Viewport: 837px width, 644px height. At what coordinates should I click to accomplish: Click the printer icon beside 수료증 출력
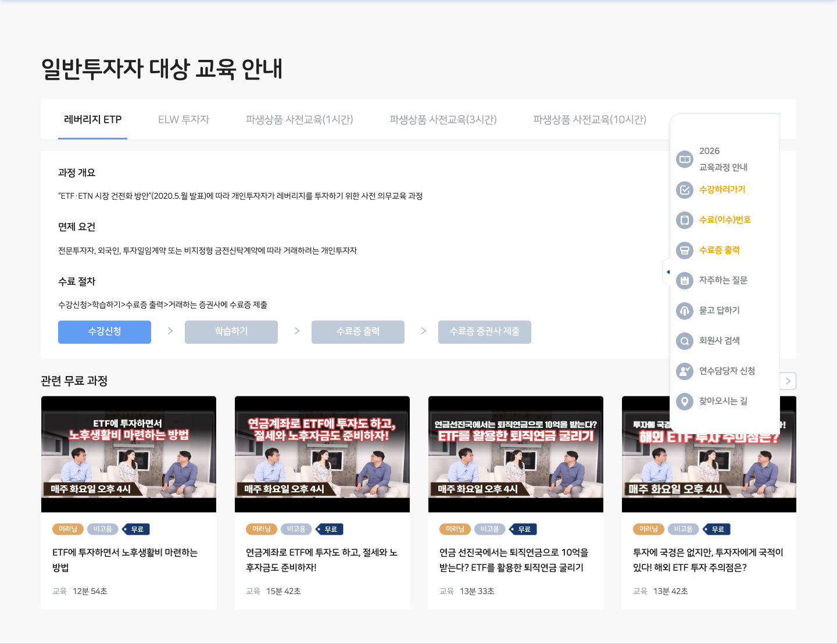[x=685, y=250]
